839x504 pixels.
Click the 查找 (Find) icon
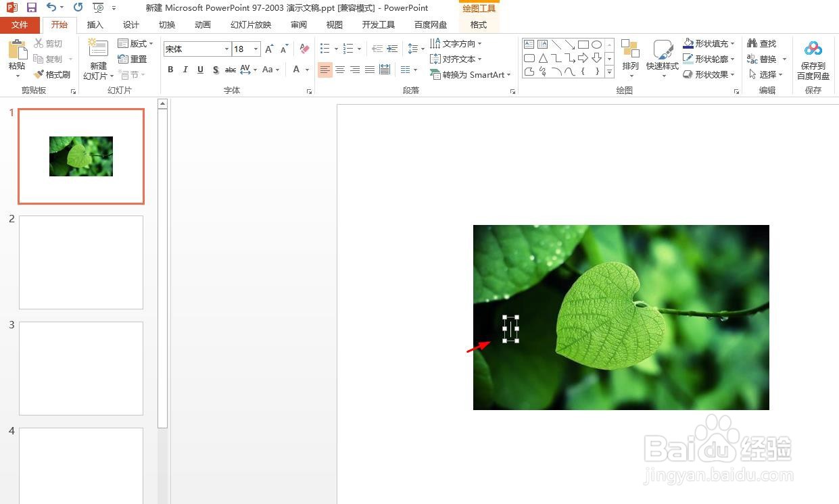click(763, 43)
